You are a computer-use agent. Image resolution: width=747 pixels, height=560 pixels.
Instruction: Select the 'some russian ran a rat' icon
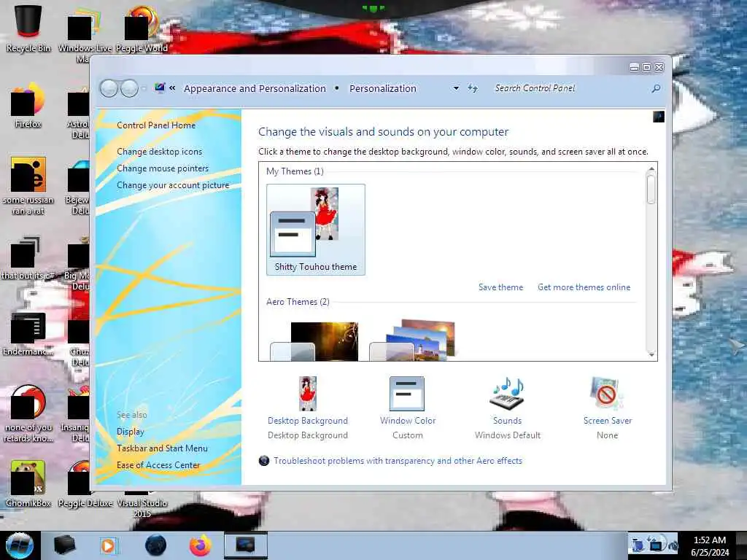[x=28, y=184]
